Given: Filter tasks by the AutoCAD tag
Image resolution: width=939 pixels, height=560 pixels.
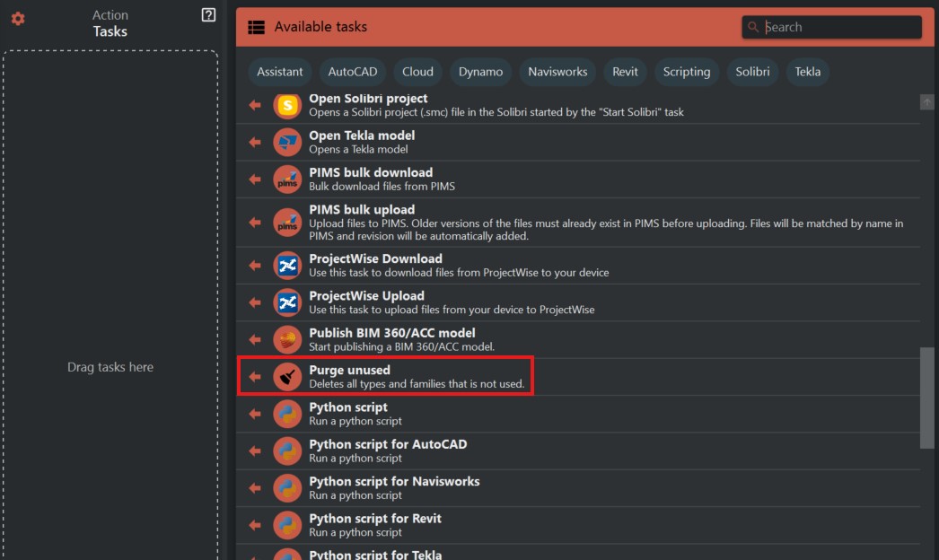Looking at the screenshot, I should [353, 72].
